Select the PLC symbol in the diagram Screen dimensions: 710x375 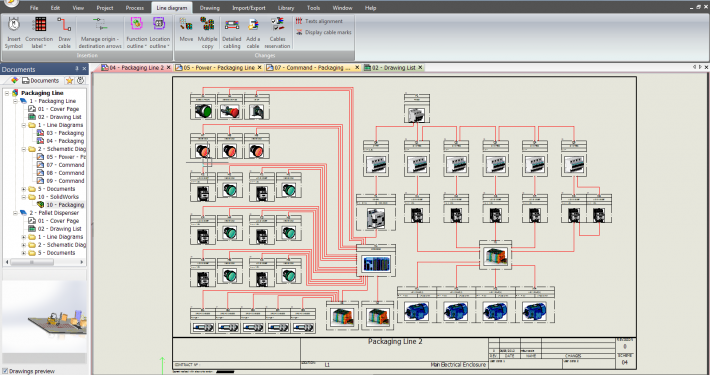[376, 260]
